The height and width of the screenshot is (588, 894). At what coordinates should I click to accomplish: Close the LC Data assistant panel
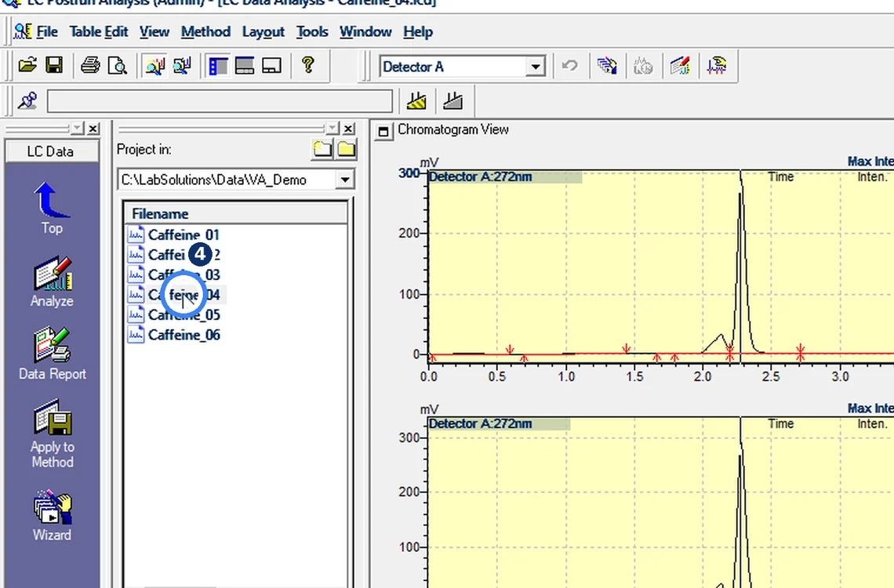(93, 129)
